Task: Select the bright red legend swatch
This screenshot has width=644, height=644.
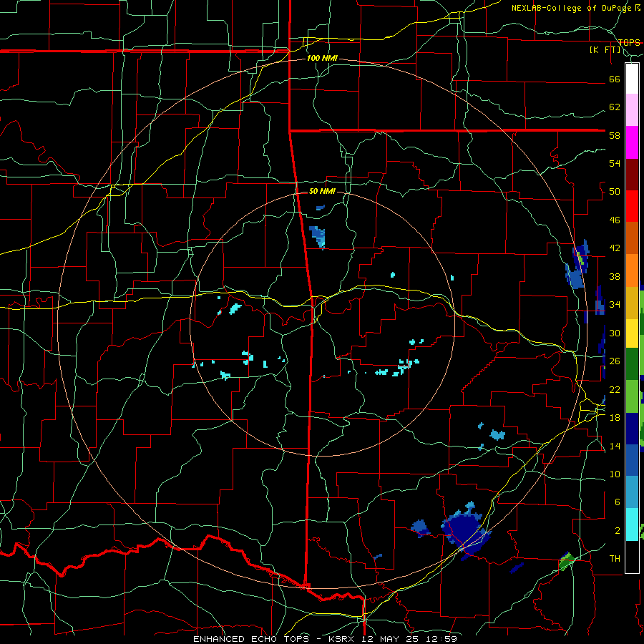Action: 632,206
